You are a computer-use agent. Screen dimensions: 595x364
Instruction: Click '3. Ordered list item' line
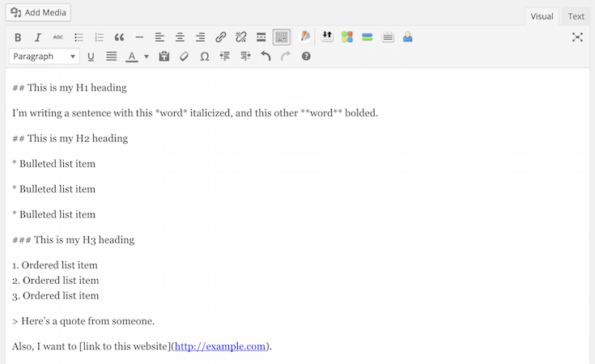55,296
